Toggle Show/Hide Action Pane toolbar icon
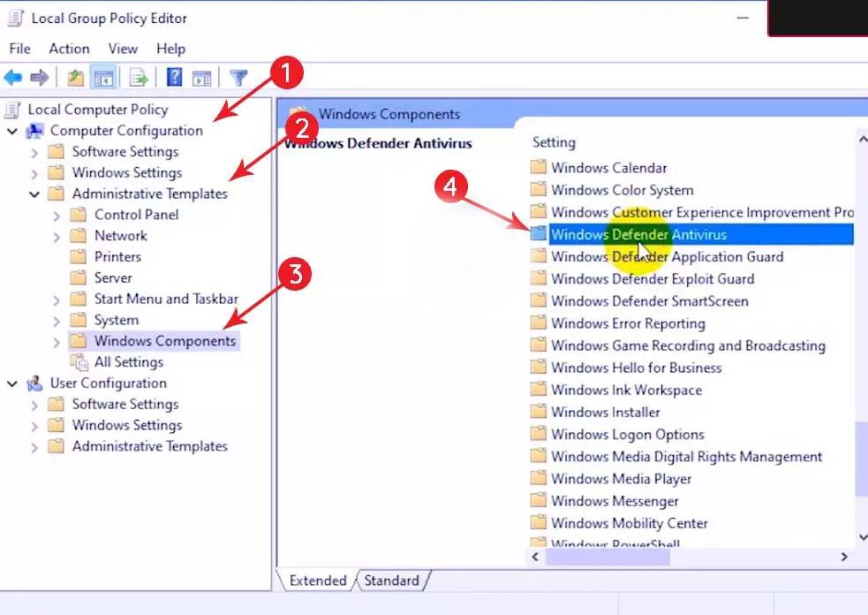The width and height of the screenshot is (868, 615). coord(201,78)
